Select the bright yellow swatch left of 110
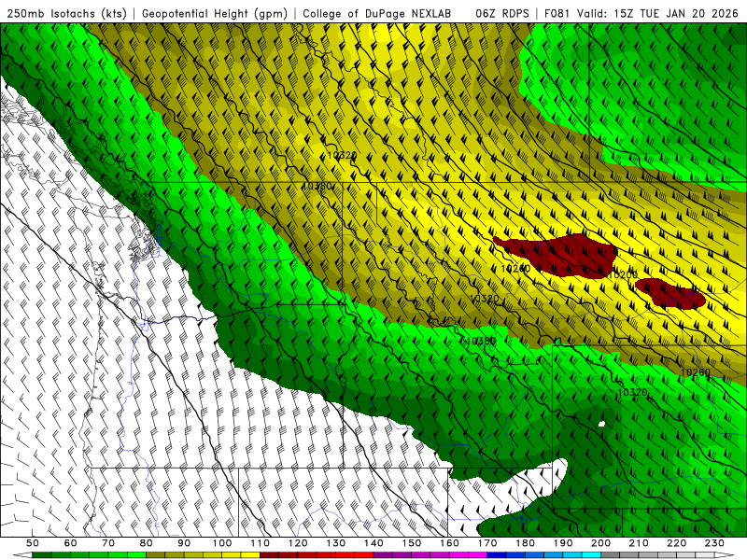Screen dimensions: 747x560 tap(250, 555)
